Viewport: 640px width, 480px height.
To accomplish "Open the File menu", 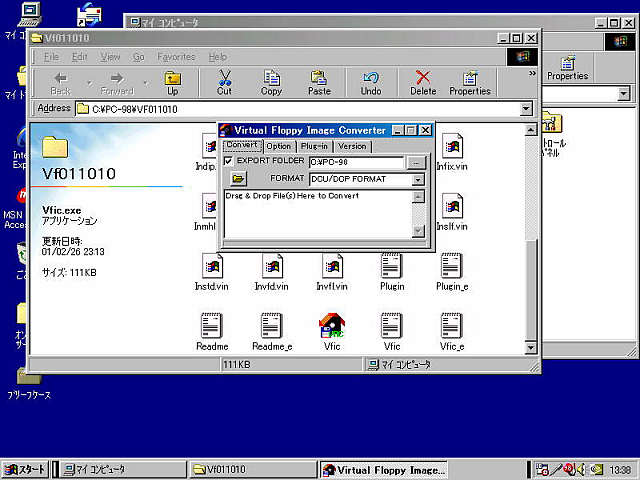I will (x=51, y=57).
